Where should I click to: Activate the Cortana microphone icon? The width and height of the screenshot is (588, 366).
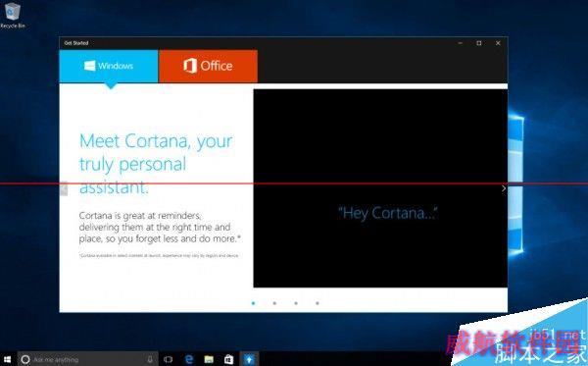tap(150, 359)
